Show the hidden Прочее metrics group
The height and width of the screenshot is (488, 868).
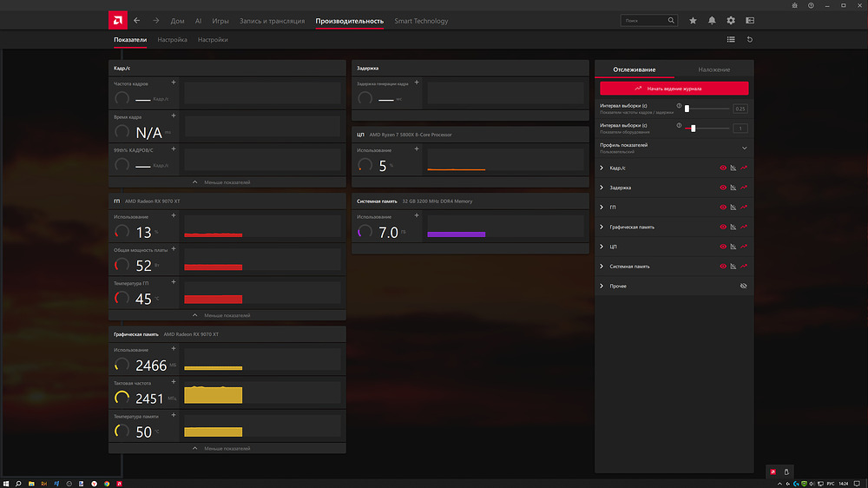(744, 286)
